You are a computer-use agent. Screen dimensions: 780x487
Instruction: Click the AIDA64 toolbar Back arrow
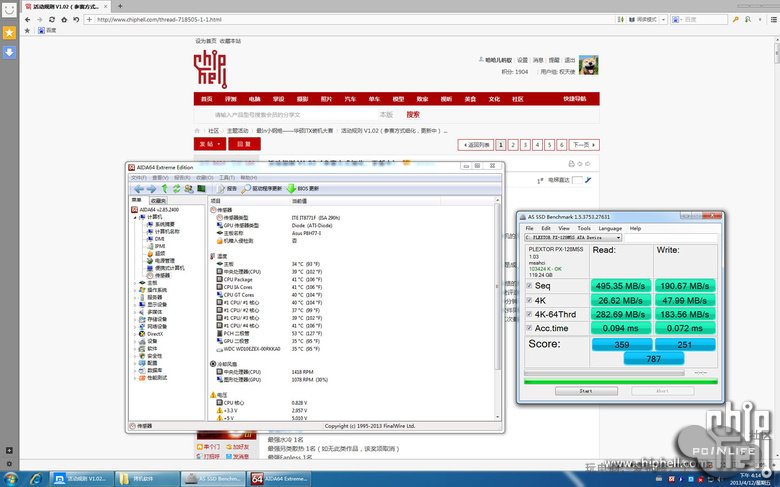point(139,189)
